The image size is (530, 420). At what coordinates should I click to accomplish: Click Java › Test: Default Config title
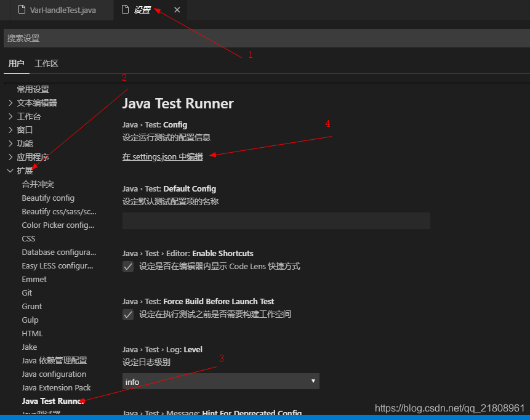(169, 188)
